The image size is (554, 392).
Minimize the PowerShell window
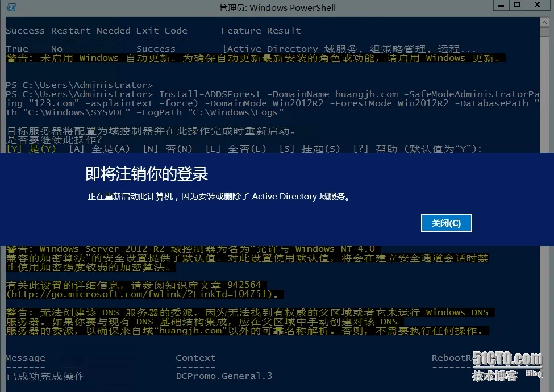pos(501,5)
